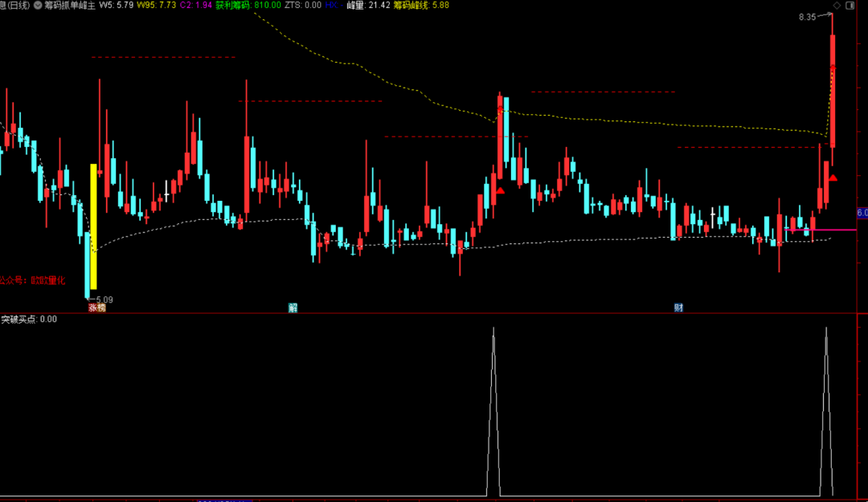Toggle the side panel layout icon
This screenshot has width=868, height=502.
click(x=850, y=5)
